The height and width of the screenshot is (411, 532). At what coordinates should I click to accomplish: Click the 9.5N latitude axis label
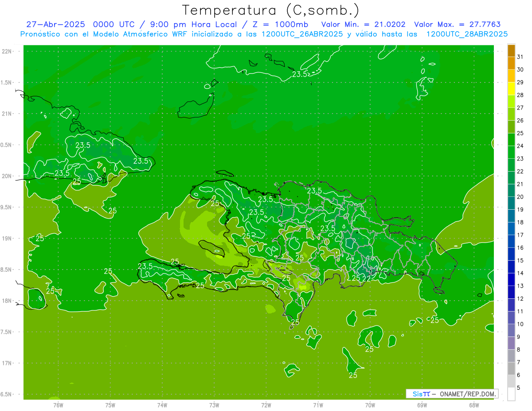pyautogui.click(x=6, y=207)
